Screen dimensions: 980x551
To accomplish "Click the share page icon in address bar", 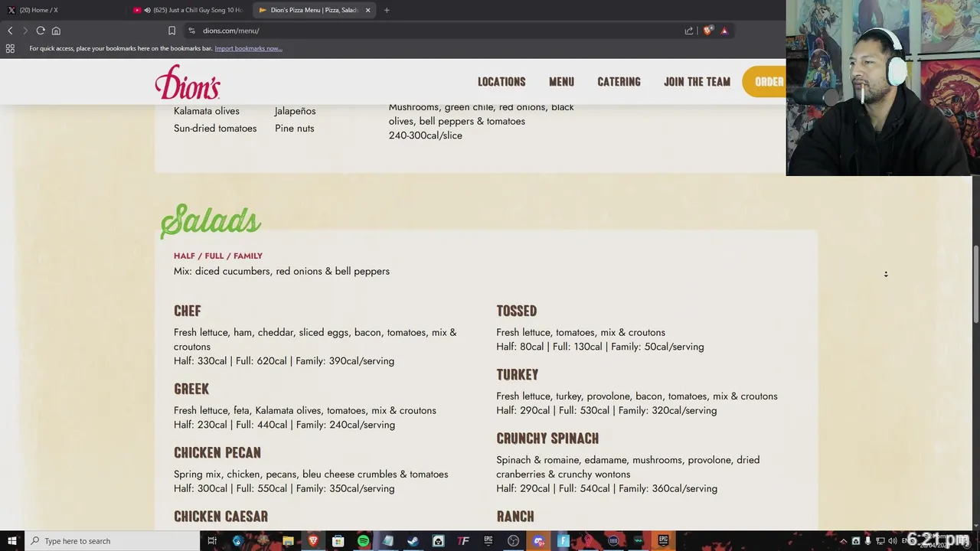I will click(x=689, y=31).
